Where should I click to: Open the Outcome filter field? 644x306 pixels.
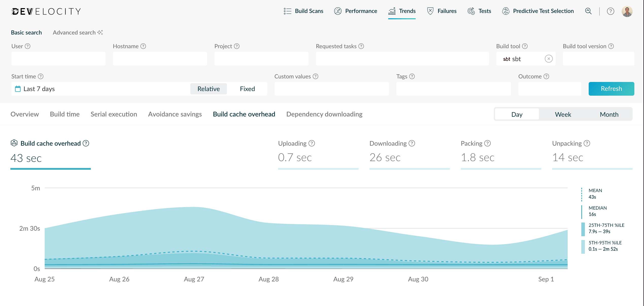[x=549, y=89]
